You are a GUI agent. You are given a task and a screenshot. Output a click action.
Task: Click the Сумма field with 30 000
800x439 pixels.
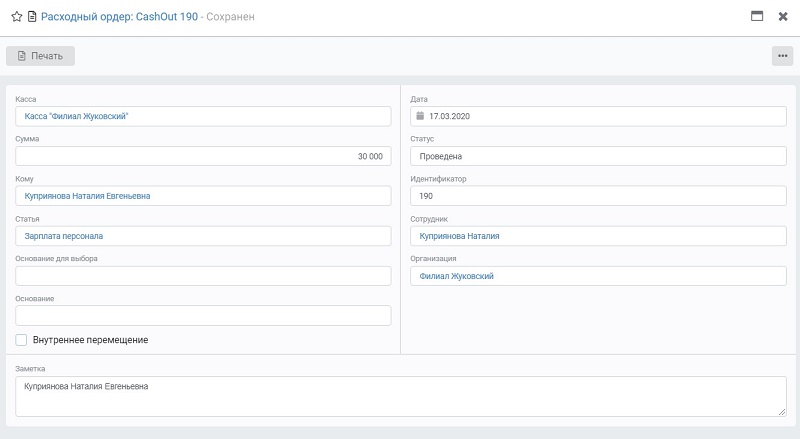pyautogui.click(x=203, y=156)
